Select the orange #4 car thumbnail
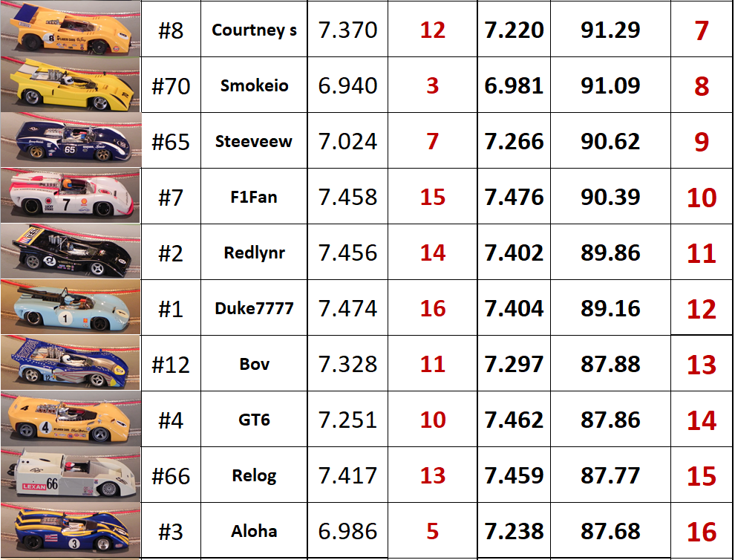The height and width of the screenshot is (560, 735). point(70,419)
